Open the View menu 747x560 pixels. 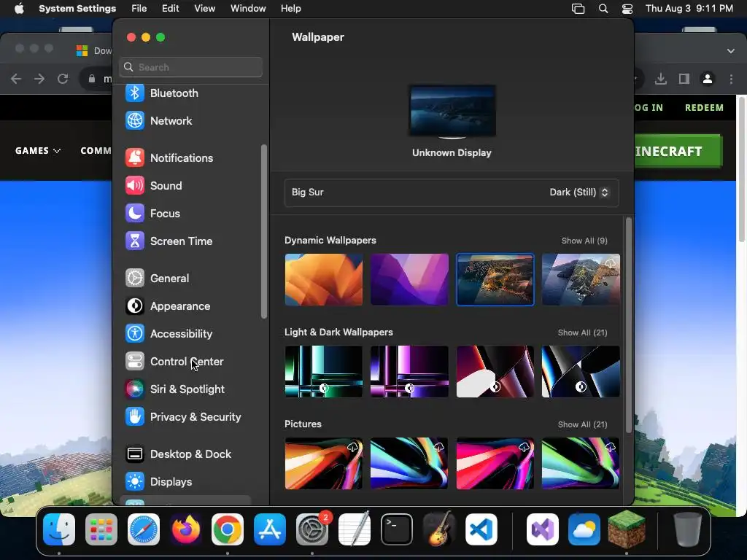[x=204, y=8]
